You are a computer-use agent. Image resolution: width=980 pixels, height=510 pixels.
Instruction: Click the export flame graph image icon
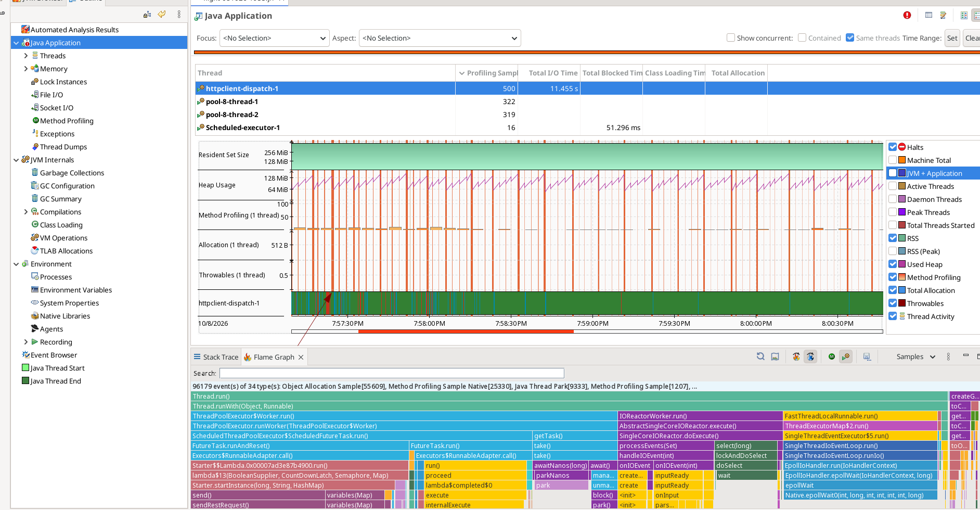(x=775, y=356)
